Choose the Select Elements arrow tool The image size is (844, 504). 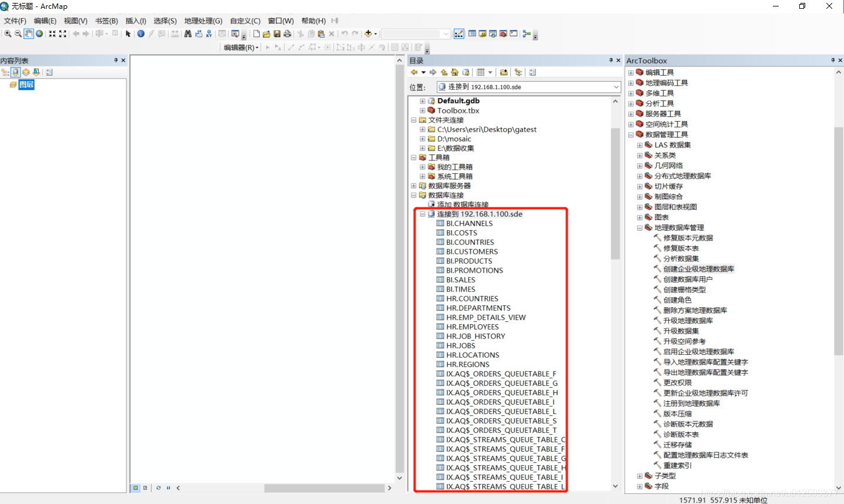[x=128, y=33]
